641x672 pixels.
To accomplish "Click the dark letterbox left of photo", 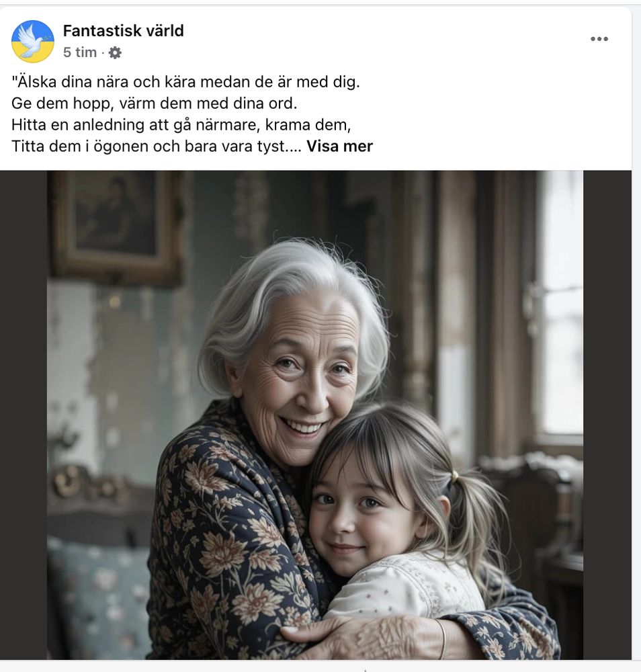I will 24,415.
